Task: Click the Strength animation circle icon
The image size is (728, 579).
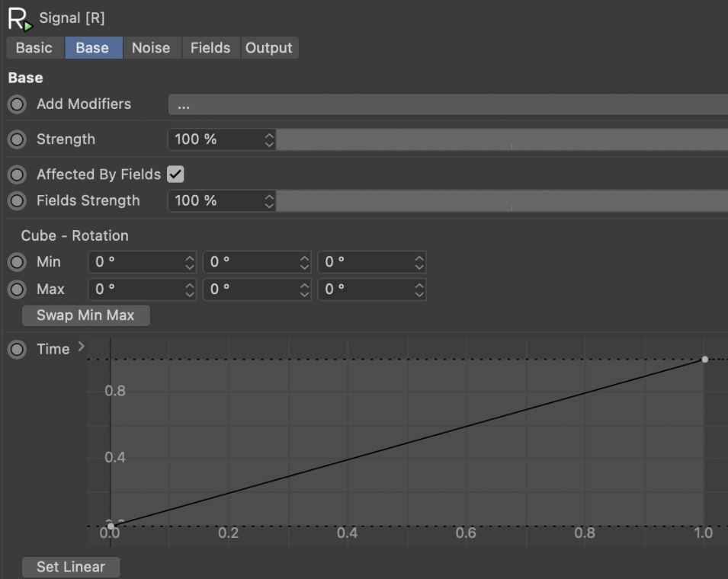Action: pos(17,139)
